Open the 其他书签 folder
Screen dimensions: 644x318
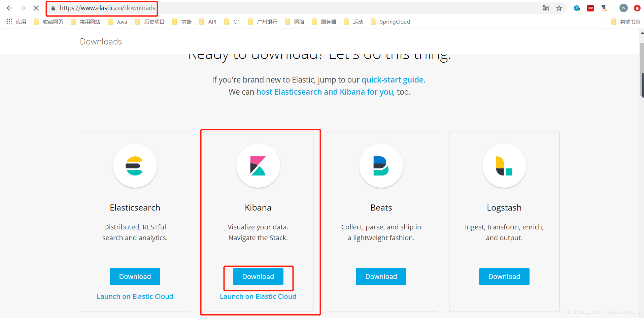point(625,22)
